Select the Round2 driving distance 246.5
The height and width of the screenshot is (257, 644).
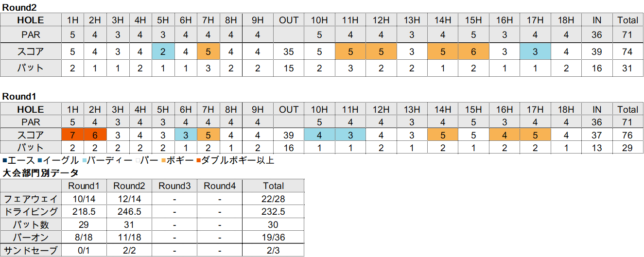129,211
